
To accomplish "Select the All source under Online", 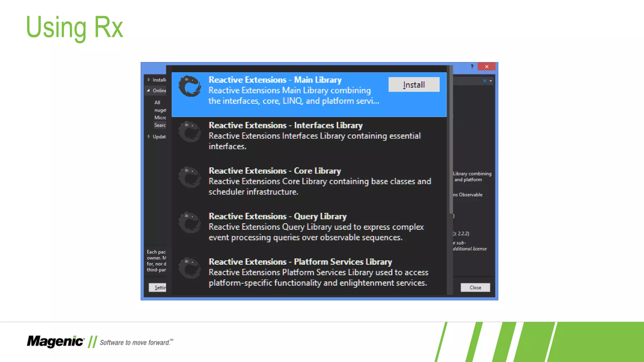I will (157, 102).
